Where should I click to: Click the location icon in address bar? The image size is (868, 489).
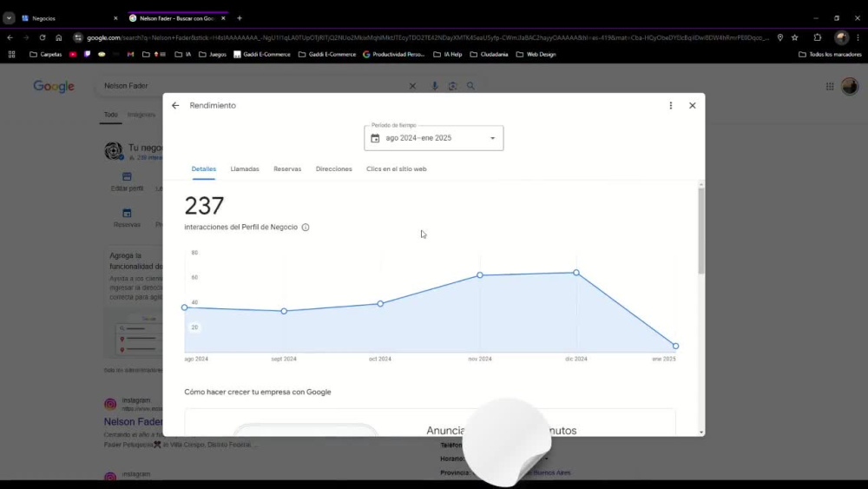(x=780, y=37)
